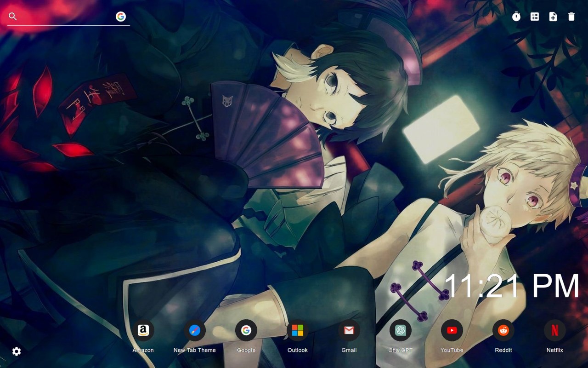Viewport: 588px width, 368px height.
Task: Click the YouTube label
Action: pos(452,350)
